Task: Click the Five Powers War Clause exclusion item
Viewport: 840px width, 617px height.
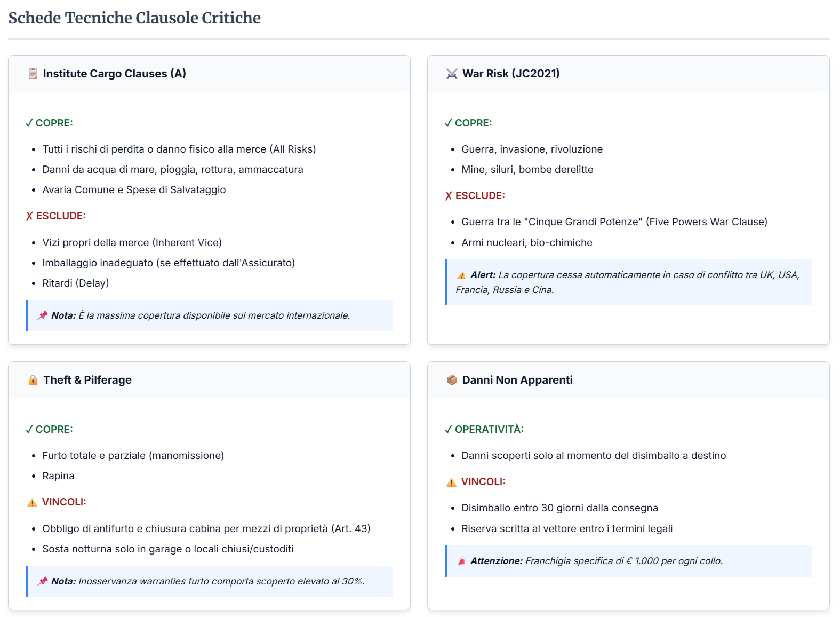Action: (614, 222)
